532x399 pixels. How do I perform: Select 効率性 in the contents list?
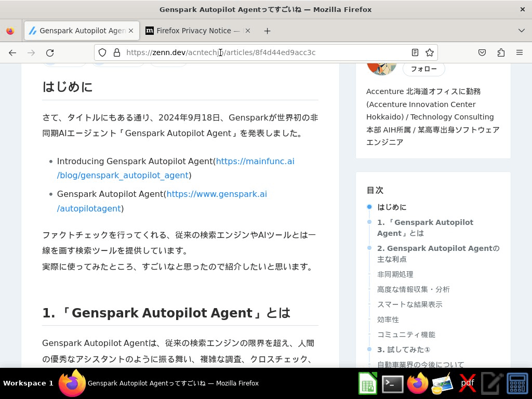(x=388, y=320)
